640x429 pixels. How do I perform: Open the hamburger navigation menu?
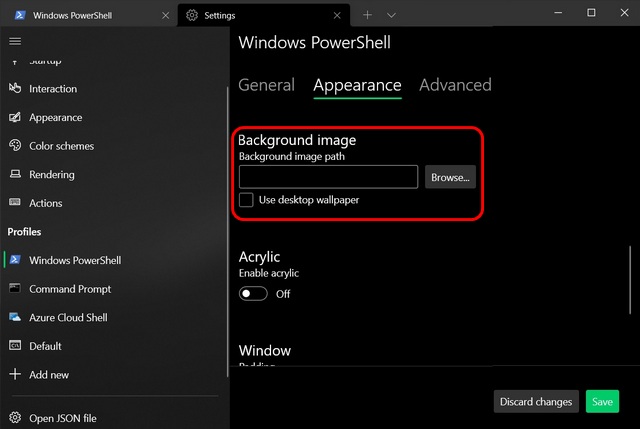pyautogui.click(x=15, y=41)
